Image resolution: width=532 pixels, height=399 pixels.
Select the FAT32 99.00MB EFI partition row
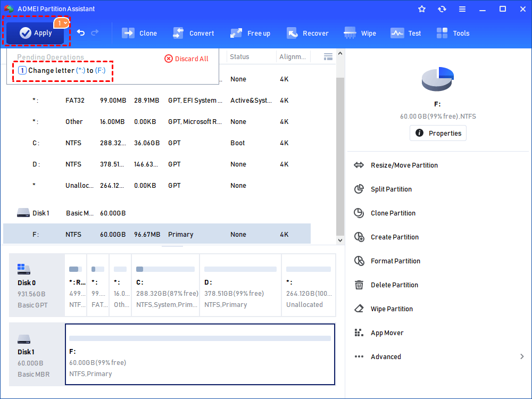[x=157, y=101]
